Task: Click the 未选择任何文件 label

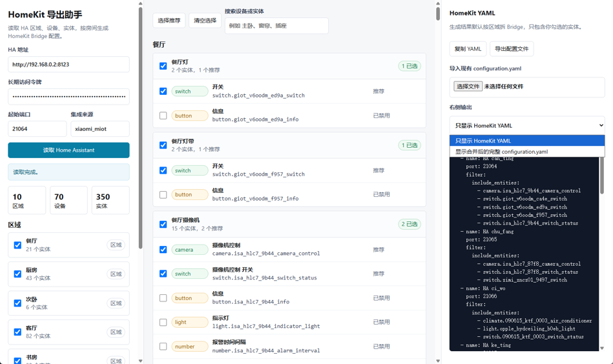Action: [504, 86]
